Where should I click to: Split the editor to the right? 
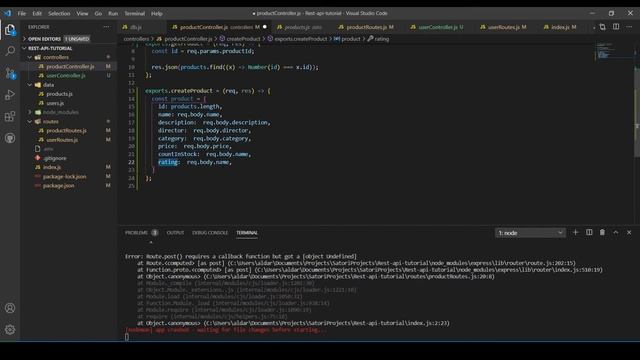[x=616, y=27]
